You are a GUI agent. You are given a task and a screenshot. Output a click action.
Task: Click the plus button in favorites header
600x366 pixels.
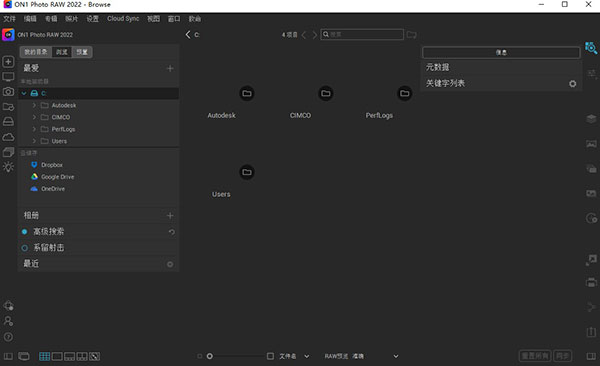point(170,69)
